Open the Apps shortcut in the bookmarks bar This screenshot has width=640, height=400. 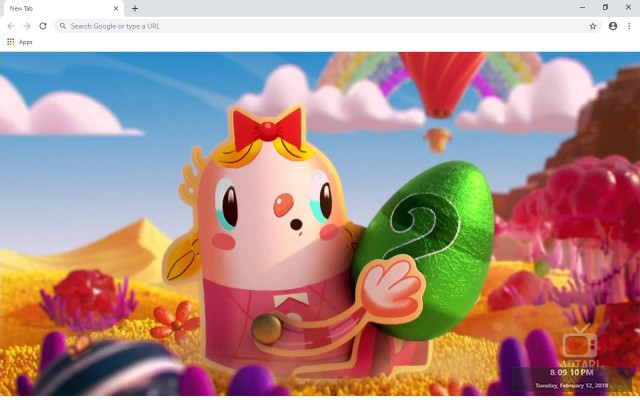click(20, 42)
